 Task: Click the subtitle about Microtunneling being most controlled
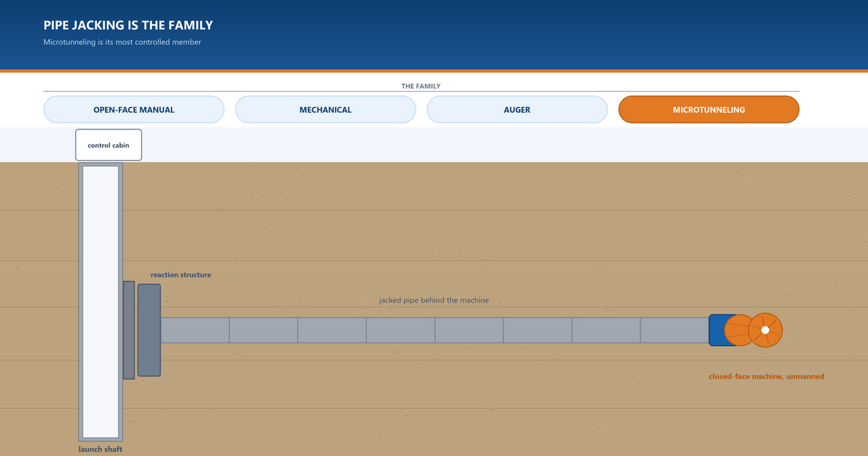pyautogui.click(x=122, y=42)
